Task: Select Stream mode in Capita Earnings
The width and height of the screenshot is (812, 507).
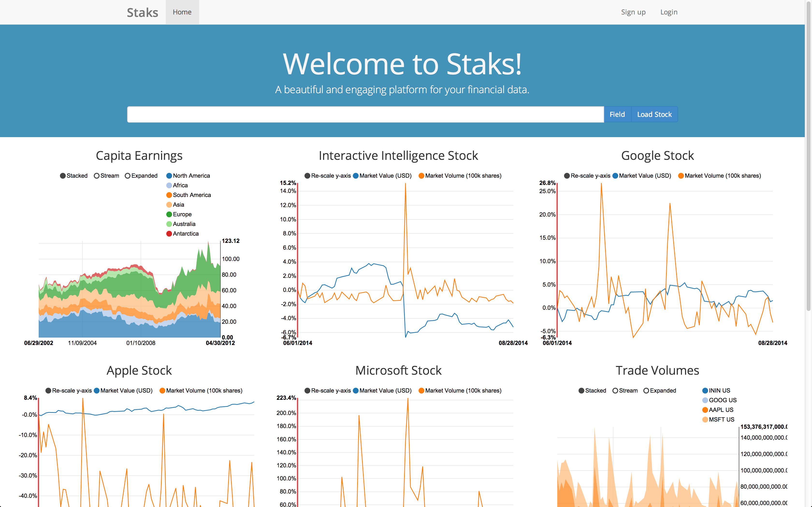Action: point(97,176)
